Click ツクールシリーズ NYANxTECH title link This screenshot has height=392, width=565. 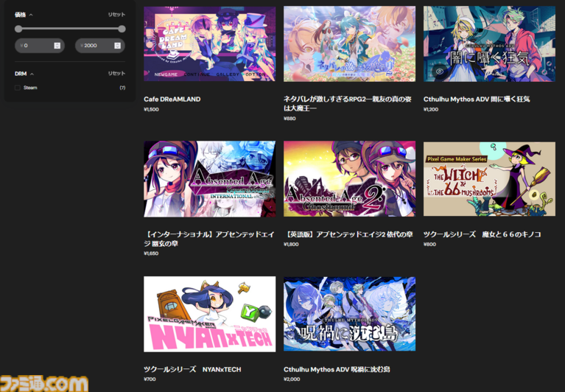pos(192,369)
